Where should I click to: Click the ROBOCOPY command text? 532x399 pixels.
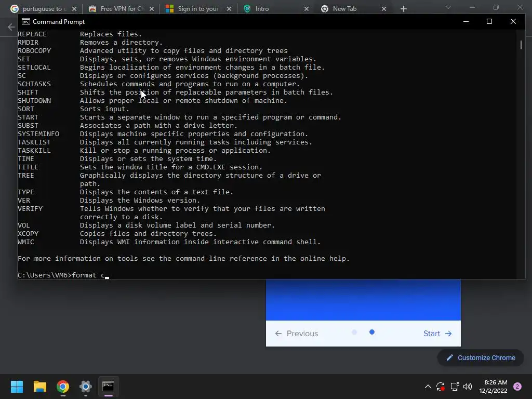pyautogui.click(x=34, y=50)
